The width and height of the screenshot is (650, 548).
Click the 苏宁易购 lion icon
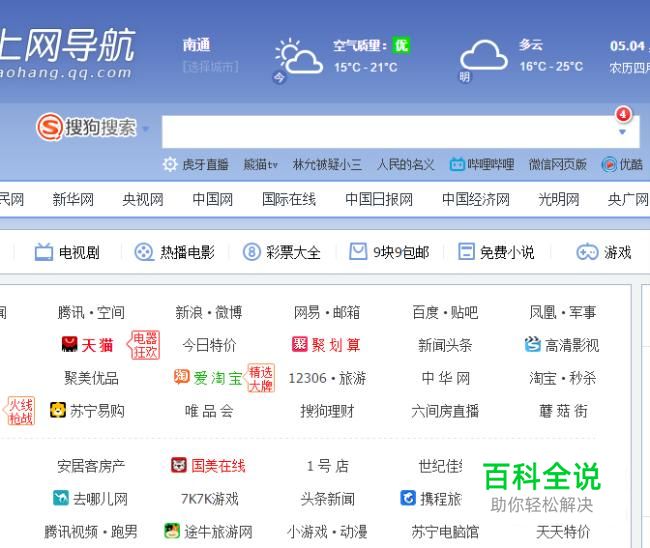[x=58, y=410]
